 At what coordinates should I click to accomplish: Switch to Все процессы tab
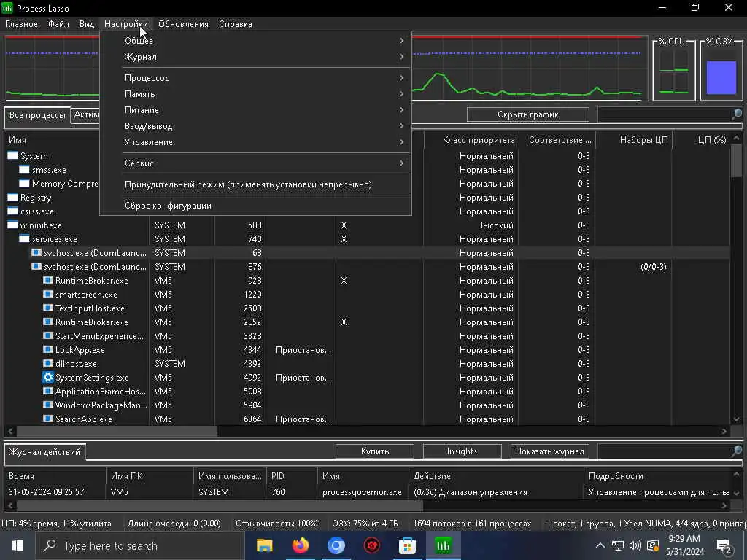(37, 115)
